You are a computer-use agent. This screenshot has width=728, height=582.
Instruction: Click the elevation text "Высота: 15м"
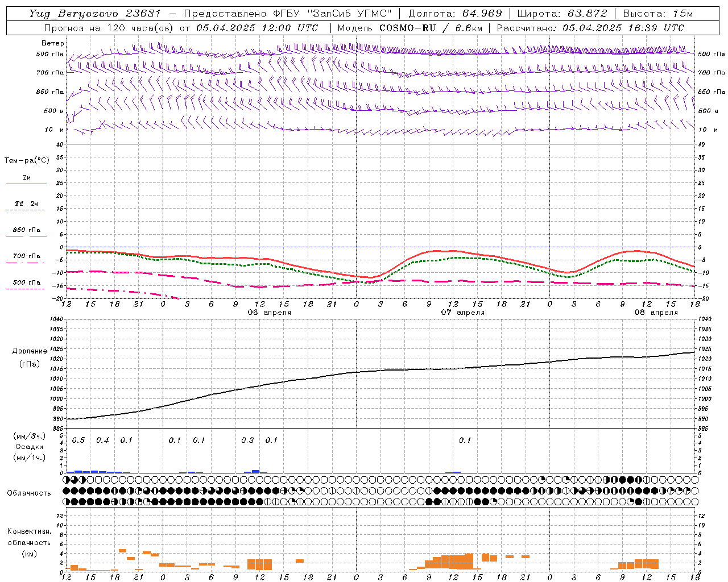tap(658, 14)
